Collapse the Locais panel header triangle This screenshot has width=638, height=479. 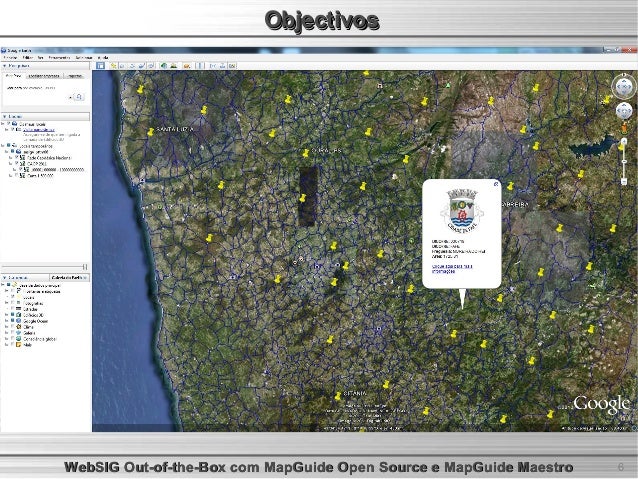4,117
